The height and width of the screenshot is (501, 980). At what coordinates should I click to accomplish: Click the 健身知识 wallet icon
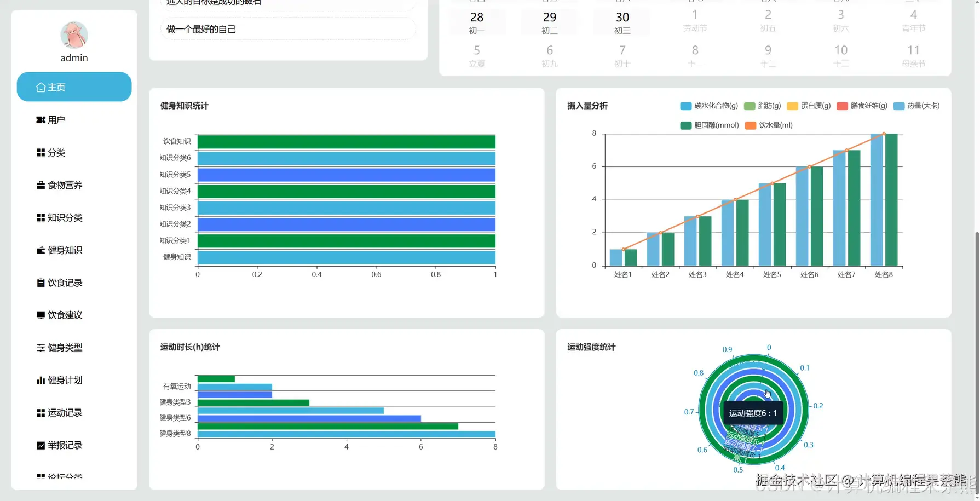(x=41, y=250)
